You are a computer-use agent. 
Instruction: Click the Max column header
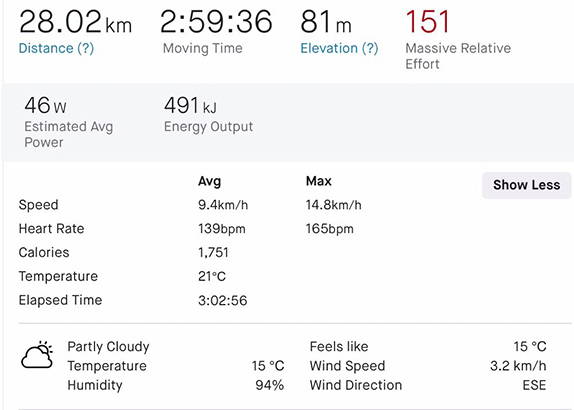pos(318,181)
